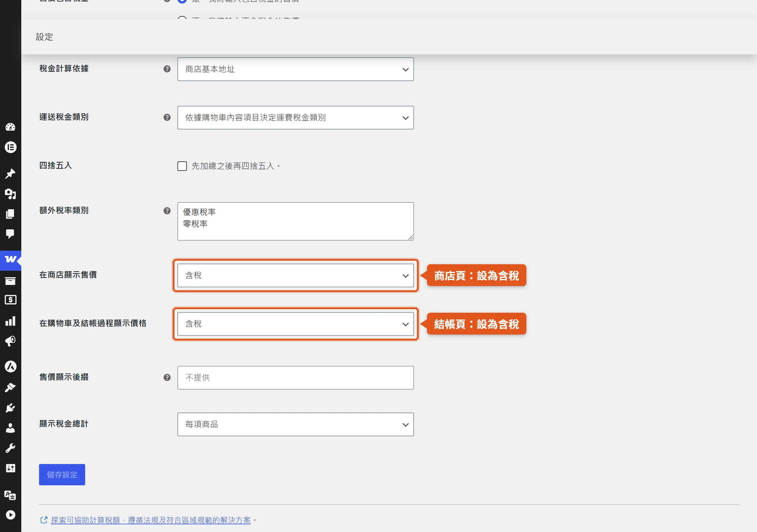Screen dimensions: 757x532
Task: Show help tooltip for 運送稅金類別
Action: click(x=167, y=117)
